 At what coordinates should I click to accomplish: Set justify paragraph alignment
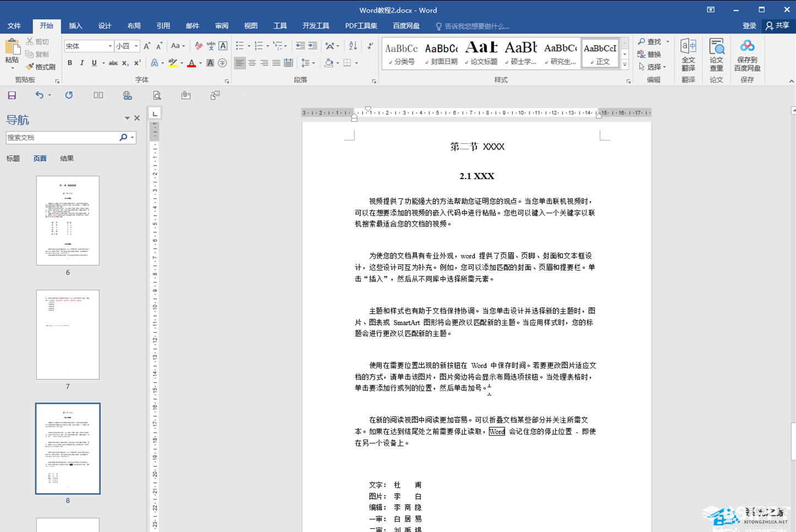pyautogui.click(x=276, y=63)
